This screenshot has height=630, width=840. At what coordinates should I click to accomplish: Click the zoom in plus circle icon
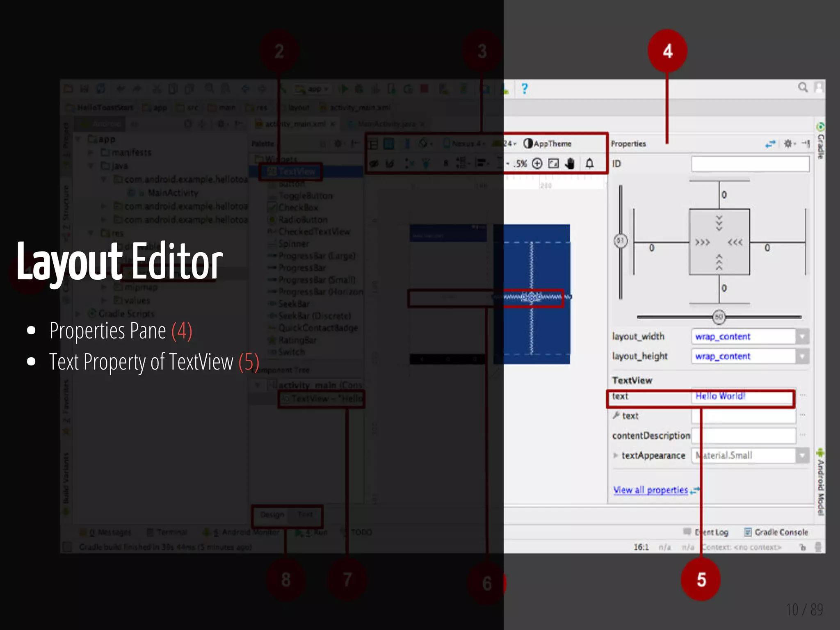(x=537, y=164)
